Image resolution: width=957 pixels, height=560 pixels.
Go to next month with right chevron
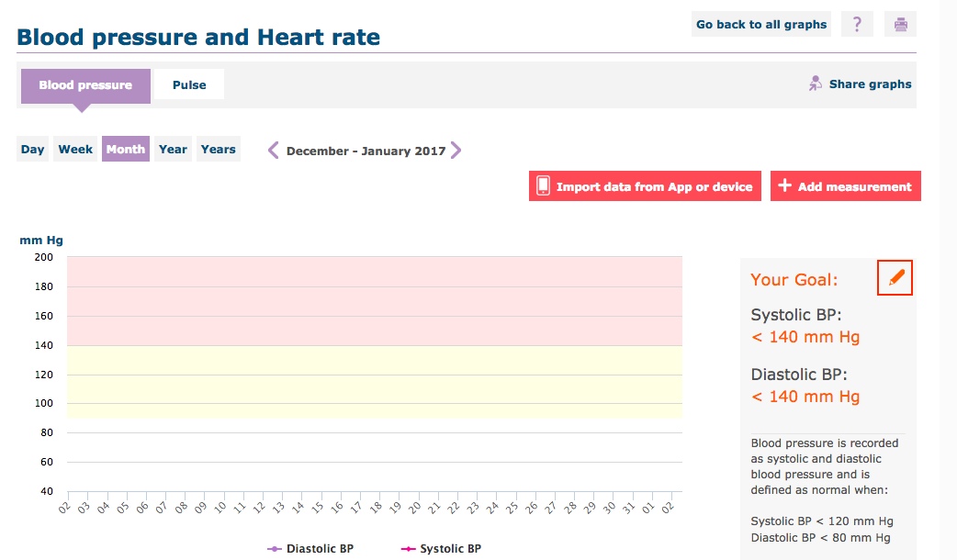coord(456,150)
